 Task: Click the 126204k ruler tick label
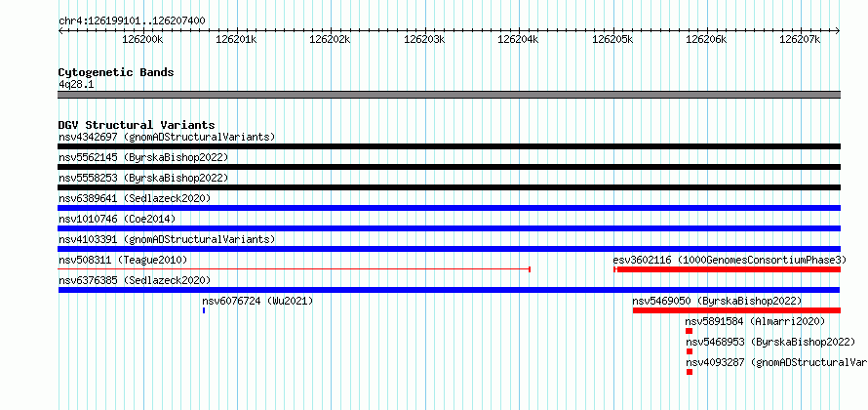[518, 39]
